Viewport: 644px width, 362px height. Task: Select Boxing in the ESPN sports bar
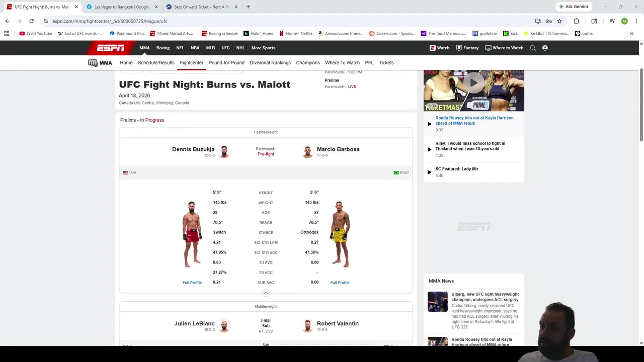coord(163,48)
